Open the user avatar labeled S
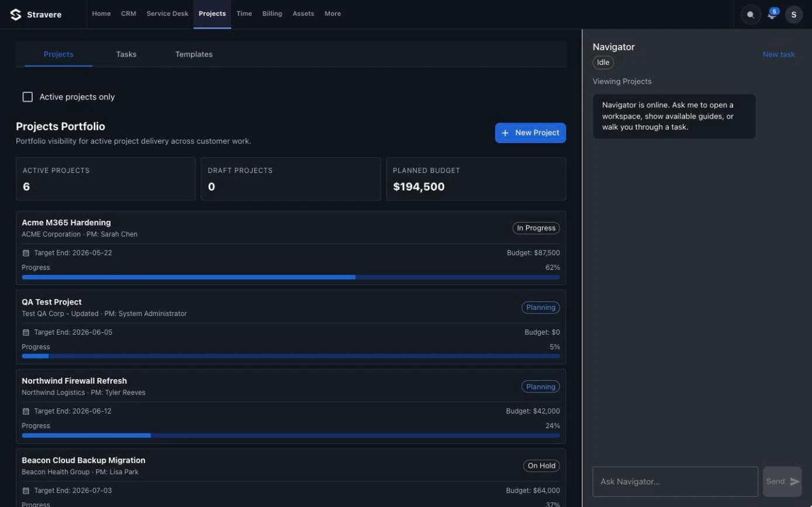Viewport: 812px width, 507px height. pyautogui.click(x=793, y=15)
